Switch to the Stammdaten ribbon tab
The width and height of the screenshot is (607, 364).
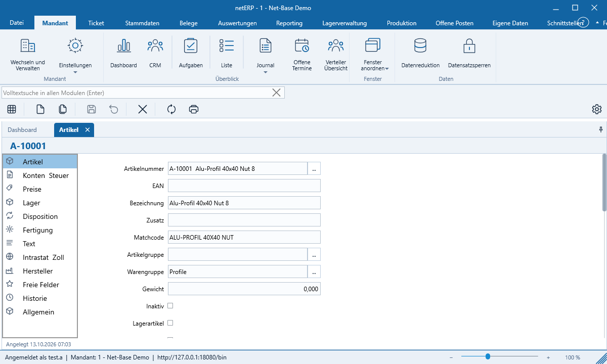click(x=142, y=23)
